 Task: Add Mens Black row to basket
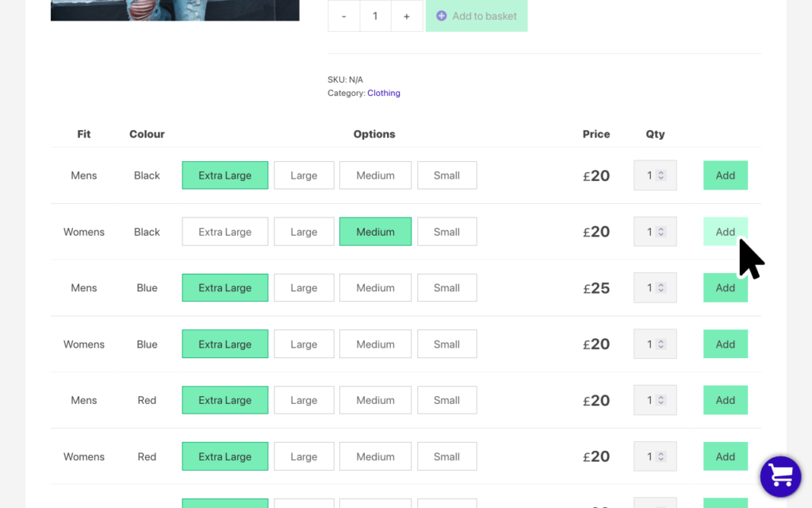(726, 175)
